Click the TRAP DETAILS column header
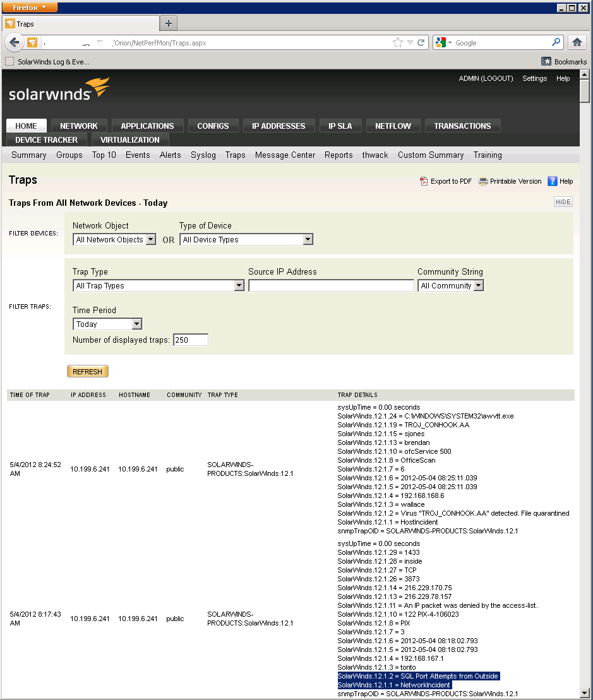This screenshot has height=700, width=593. (357, 394)
